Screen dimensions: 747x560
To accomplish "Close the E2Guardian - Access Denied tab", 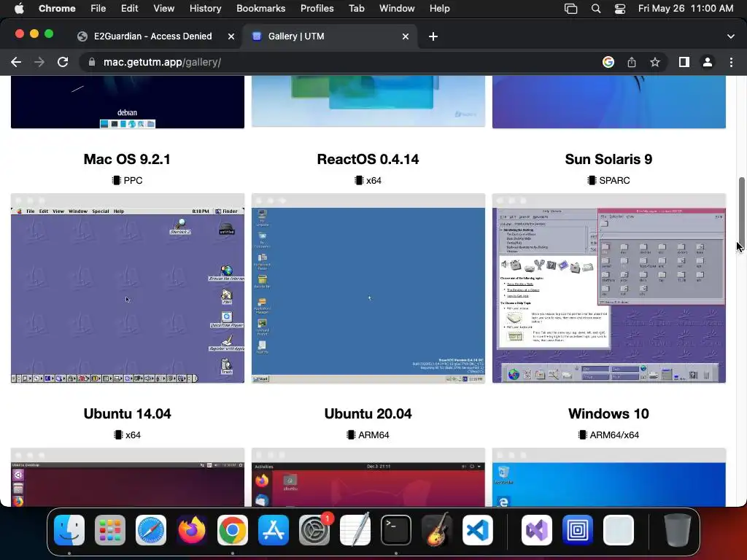I will tap(231, 36).
